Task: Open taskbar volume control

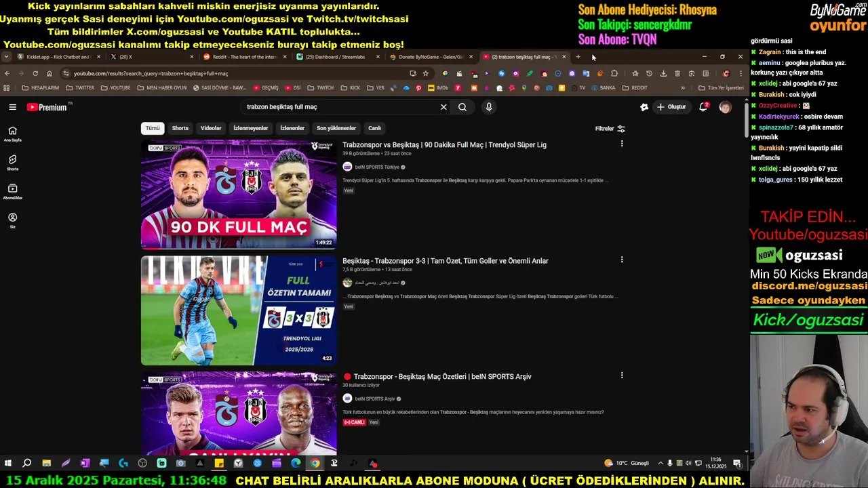Action: (688, 464)
